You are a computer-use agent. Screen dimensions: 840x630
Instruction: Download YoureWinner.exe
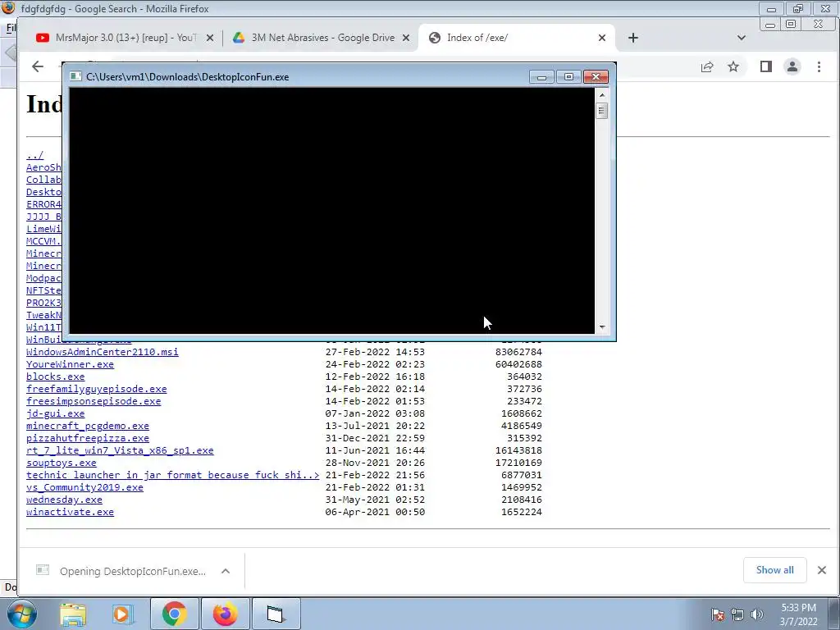pyautogui.click(x=71, y=364)
